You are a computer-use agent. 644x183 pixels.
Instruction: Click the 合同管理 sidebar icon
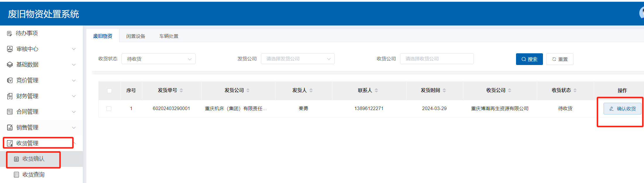[x=10, y=112]
